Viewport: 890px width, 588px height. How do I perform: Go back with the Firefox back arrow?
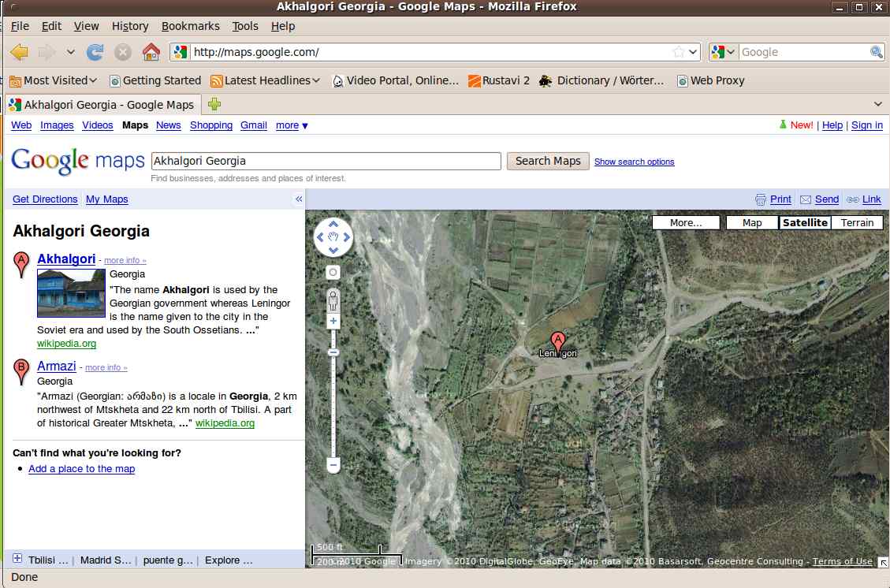click(x=19, y=52)
